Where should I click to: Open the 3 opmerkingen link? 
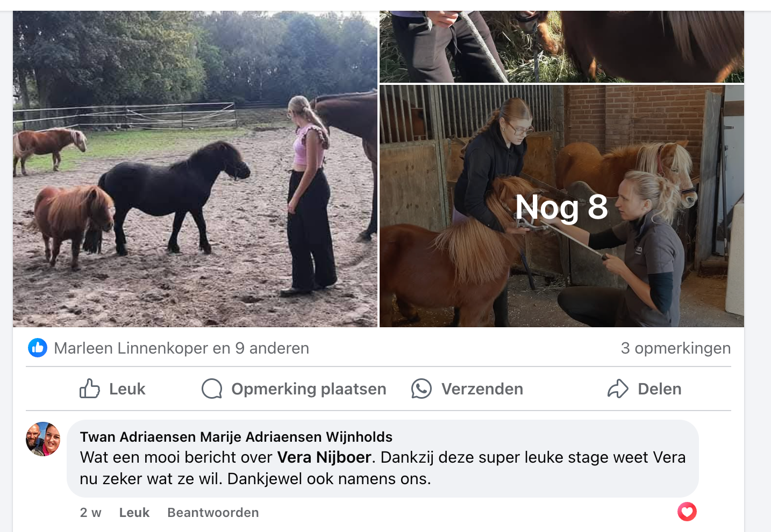tap(676, 348)
